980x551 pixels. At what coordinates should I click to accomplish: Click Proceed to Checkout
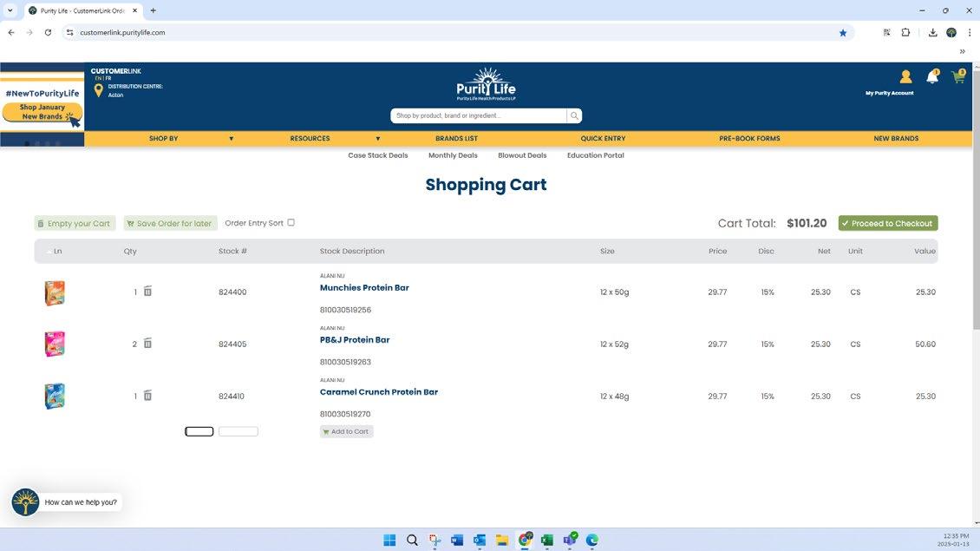pos(888,223)
